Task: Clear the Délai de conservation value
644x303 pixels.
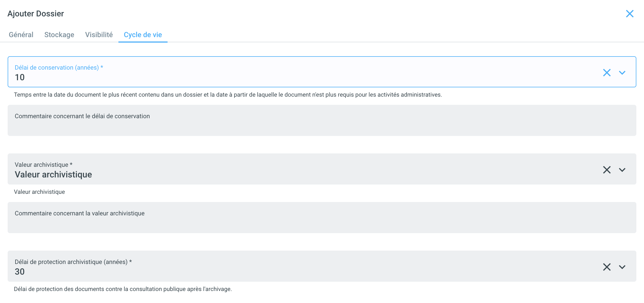Action: pos(607,73)
